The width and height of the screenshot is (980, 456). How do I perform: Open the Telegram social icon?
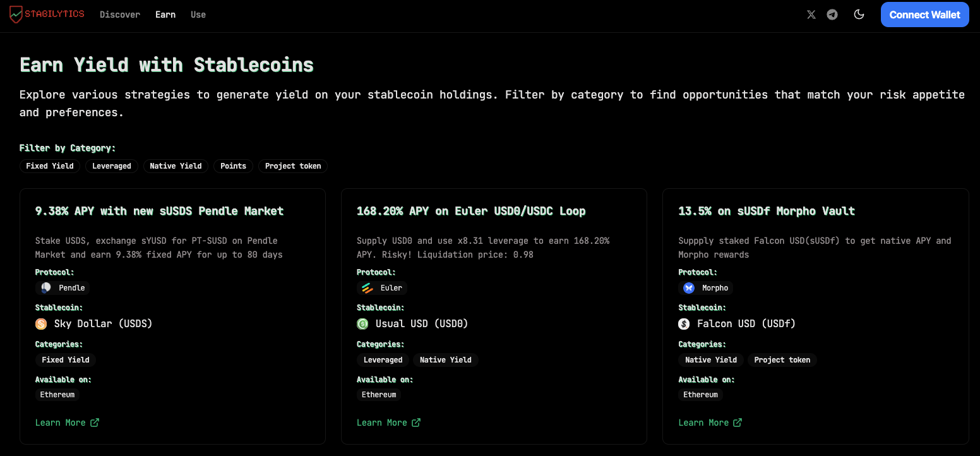click(832, 15)
